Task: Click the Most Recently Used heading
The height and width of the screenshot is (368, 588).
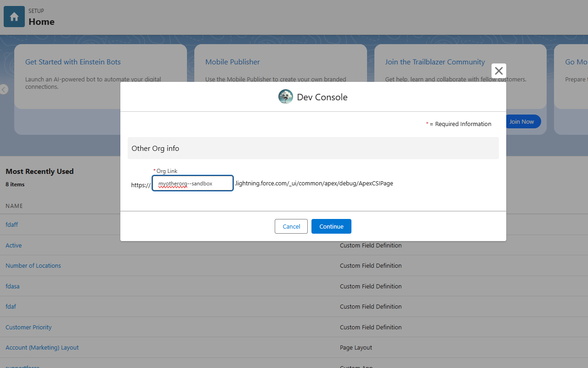Action: pyautogui.click(x=40, y=171)
